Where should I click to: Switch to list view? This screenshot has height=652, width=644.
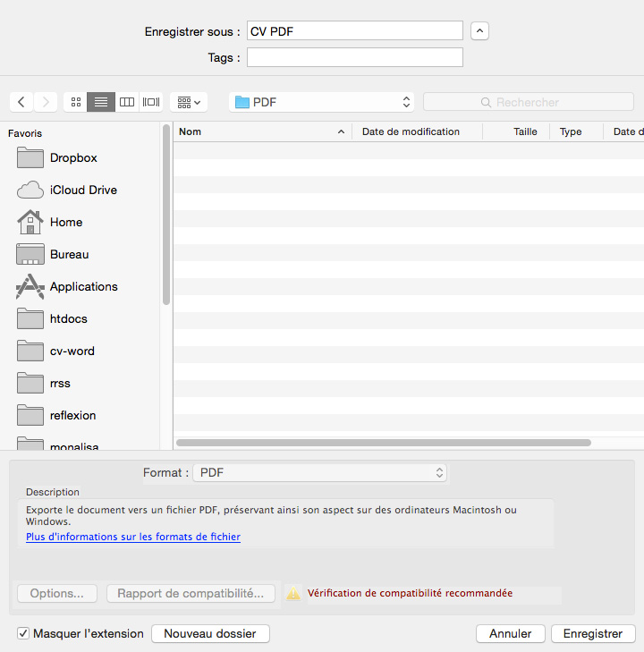point(101,102)
